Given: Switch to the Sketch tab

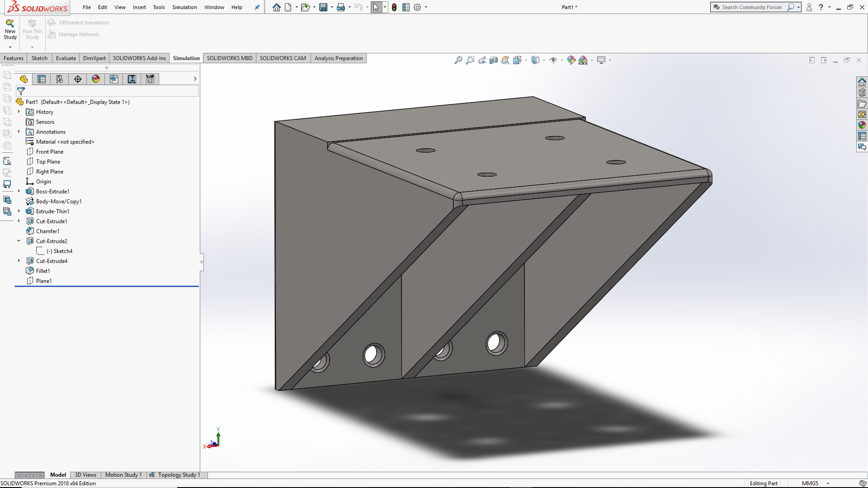Looking at the screenshot, I should [x=39, y=58].
